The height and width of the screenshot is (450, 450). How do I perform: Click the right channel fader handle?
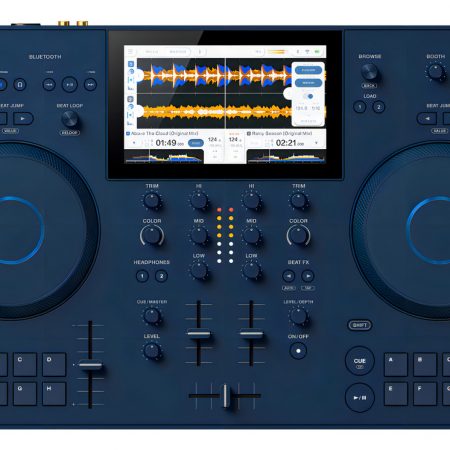tap(251, 333)
